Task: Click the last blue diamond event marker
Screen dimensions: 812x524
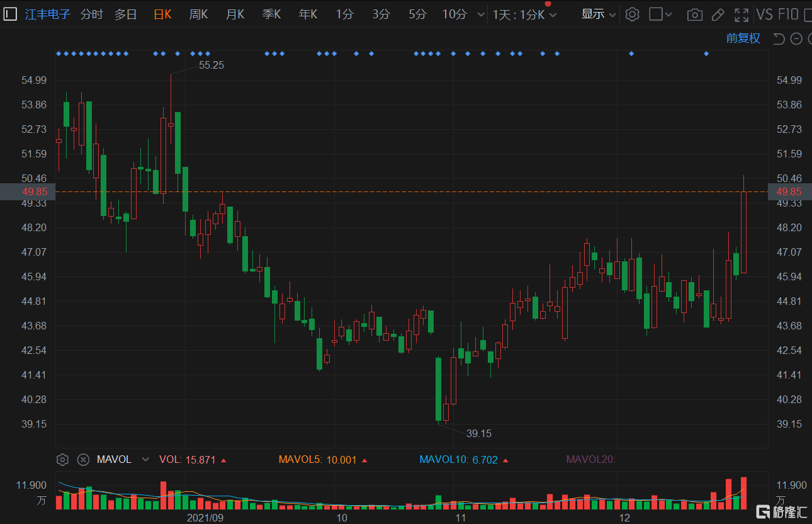Action: pos(706,54)
